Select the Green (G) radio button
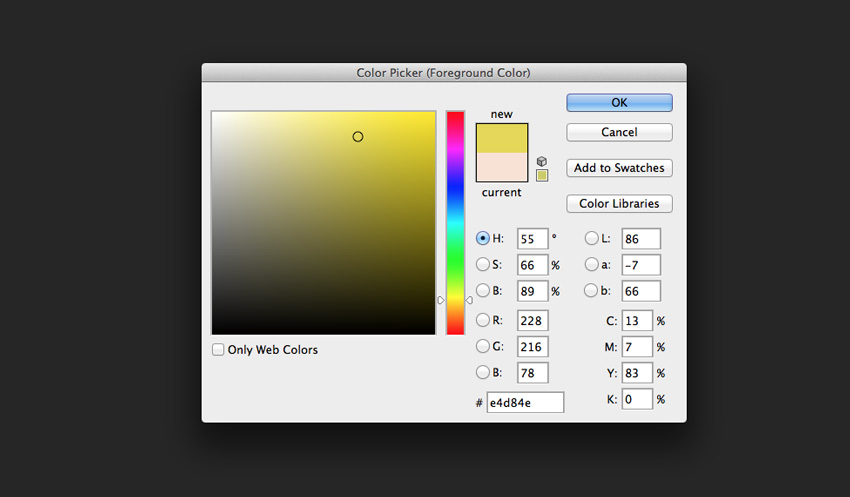This screenshot has height=497, width=850. (x=483, y=346)
